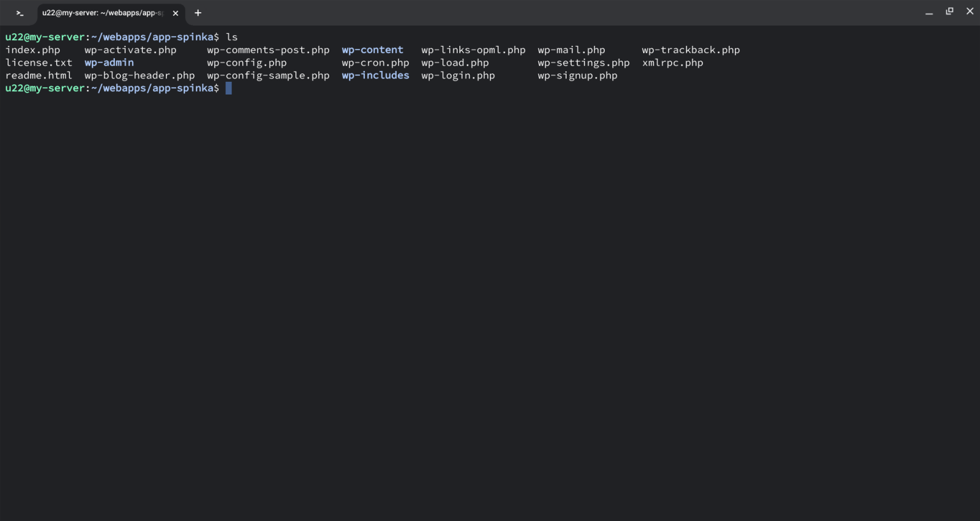Screen dimensions: 980x521
Task: Click the wp-login.php file name
Action: [457, 75]
